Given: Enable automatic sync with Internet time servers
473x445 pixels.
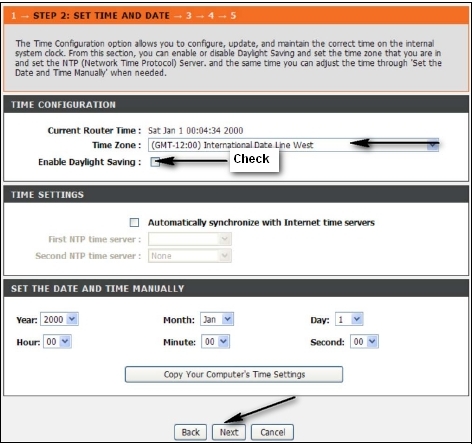Looking at the screenshot, I should click(x=134, y=222).
